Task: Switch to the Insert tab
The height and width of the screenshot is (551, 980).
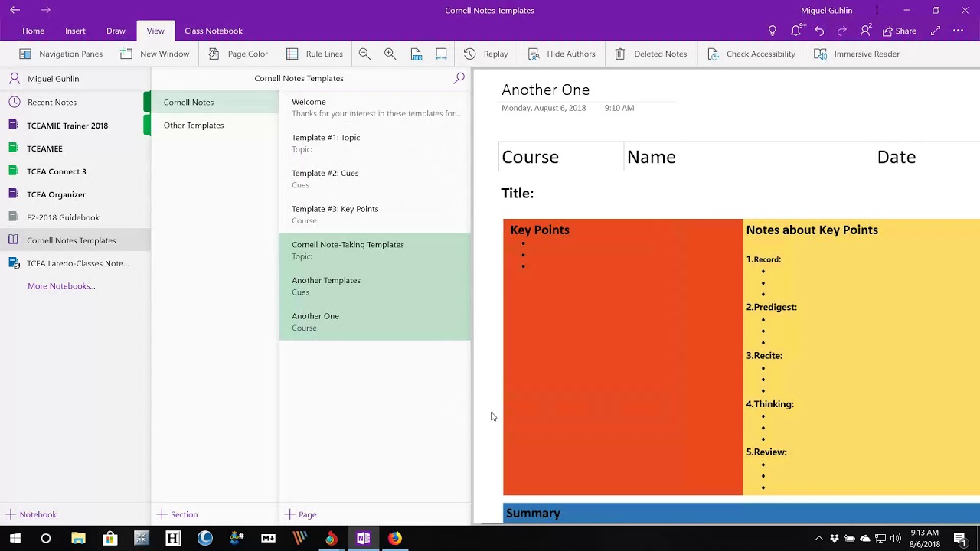Action: [x=75, y=31]
